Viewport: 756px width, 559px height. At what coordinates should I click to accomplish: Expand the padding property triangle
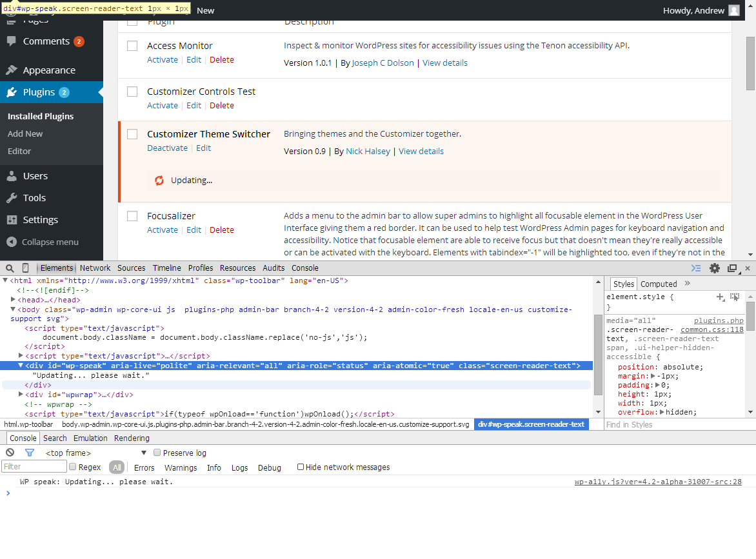658,385
